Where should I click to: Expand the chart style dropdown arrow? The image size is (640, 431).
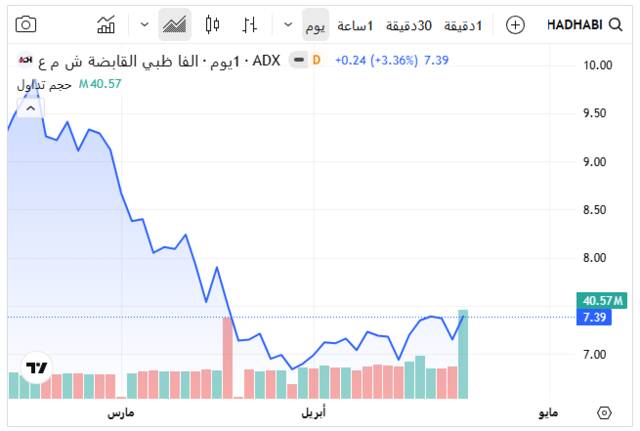click(x=145, y=24)
